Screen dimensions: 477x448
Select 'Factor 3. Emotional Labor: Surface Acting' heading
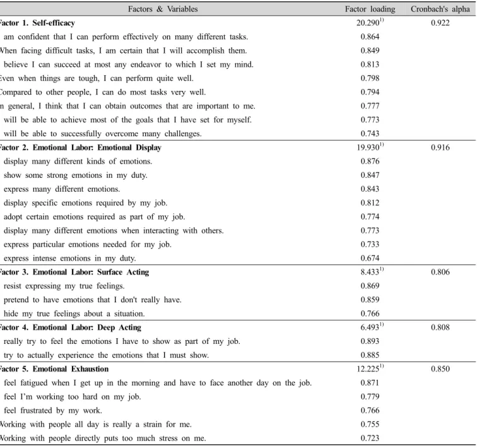click(x=74, y=272)
